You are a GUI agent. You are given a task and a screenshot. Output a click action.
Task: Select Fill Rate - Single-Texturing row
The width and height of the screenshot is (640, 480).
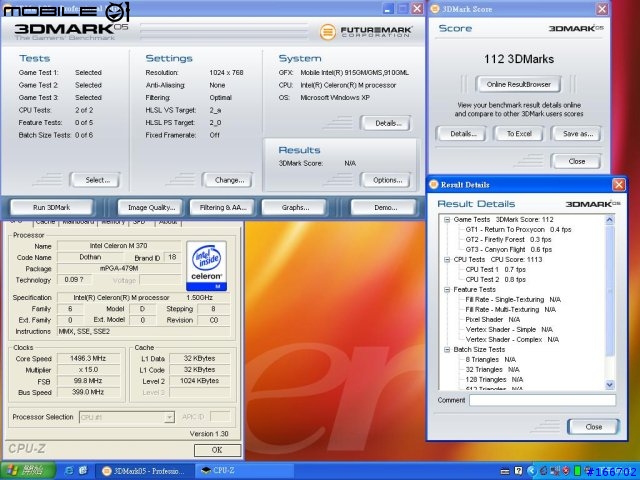coord(513,300)
